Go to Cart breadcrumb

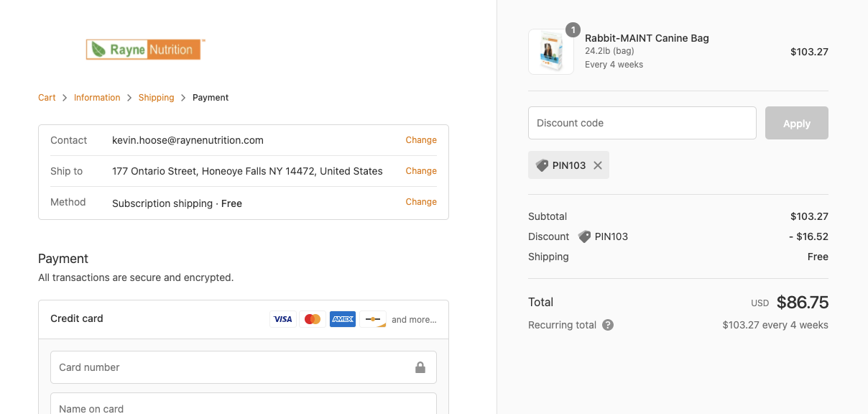click(47, 98)
